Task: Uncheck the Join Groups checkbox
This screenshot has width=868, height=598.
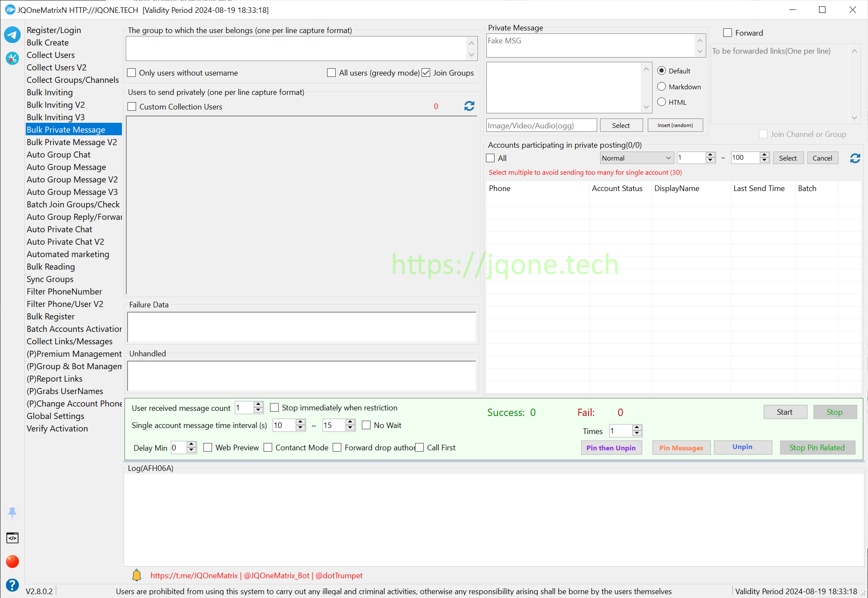Action: click(426, 73)
